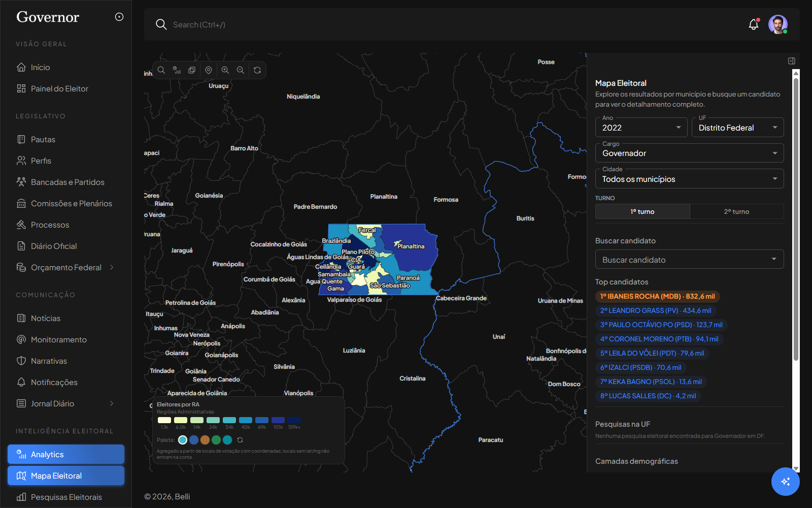Open Bancadas e Partidos
This screenshot has width=812, height=508.
(x=66, y=182)
